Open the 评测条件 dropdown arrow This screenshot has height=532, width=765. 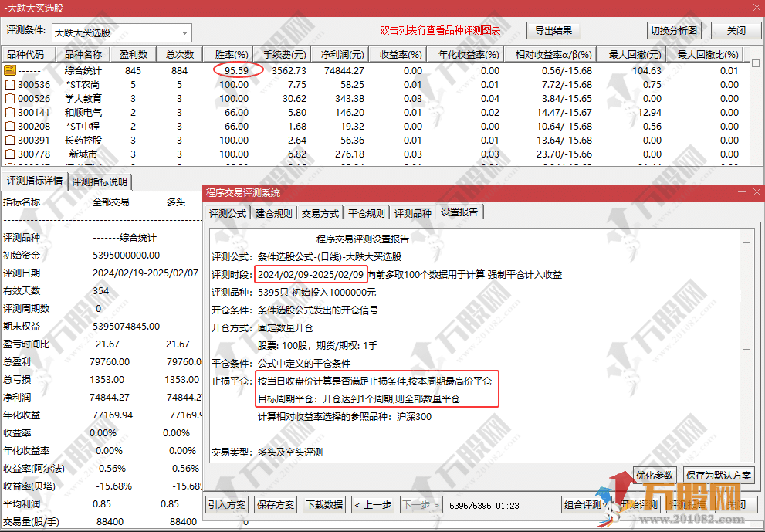185,32
